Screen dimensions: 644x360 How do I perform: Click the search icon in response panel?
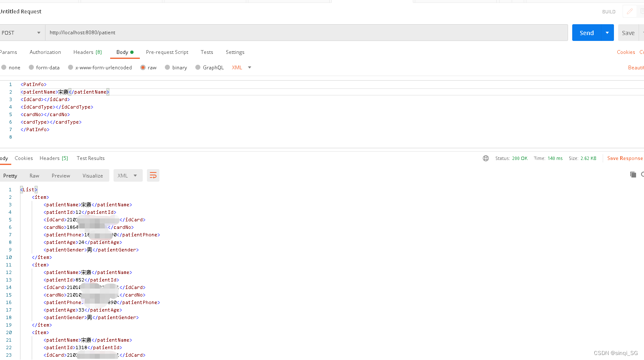point(642,175)
